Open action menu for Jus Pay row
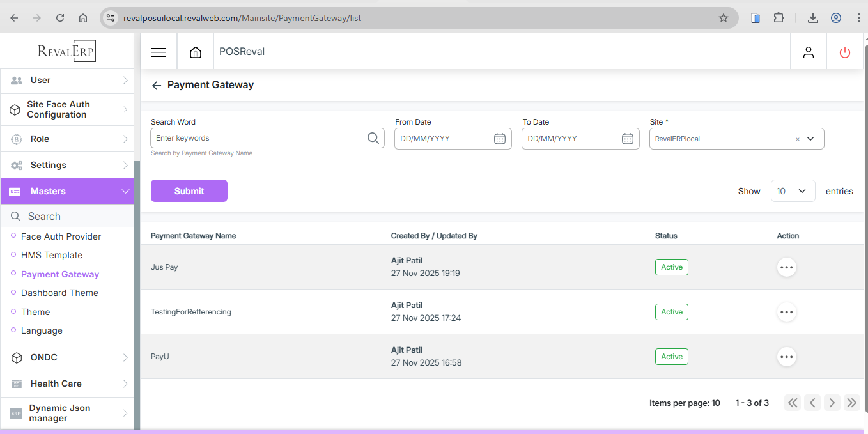868x434 pixels. click(786, 267)
